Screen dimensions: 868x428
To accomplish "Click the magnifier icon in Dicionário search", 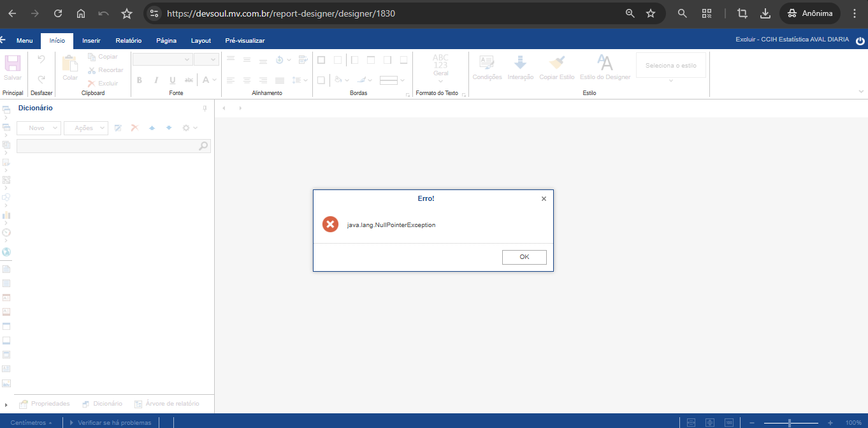I will [x=204, y=146].
